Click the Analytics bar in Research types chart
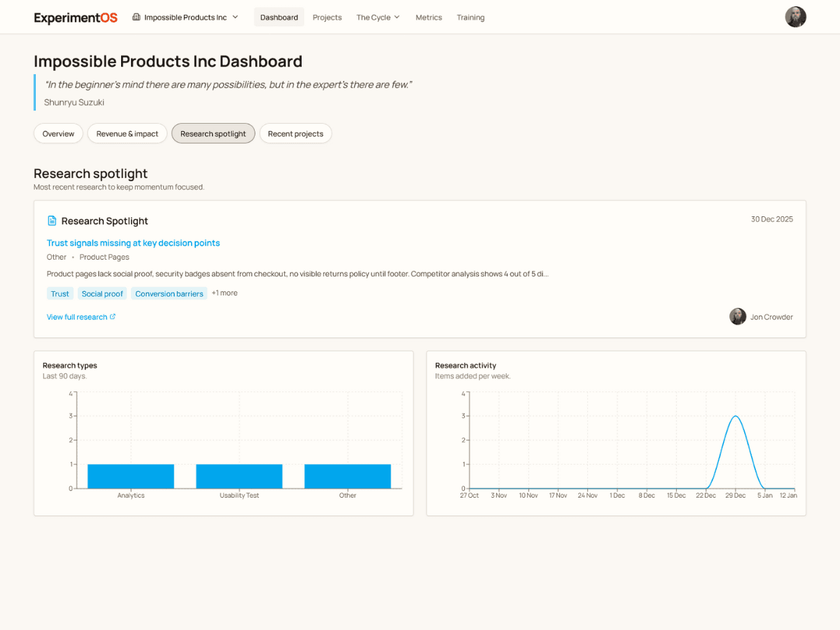The width and height of the screenshot is (840, 630). click(130, 475)
